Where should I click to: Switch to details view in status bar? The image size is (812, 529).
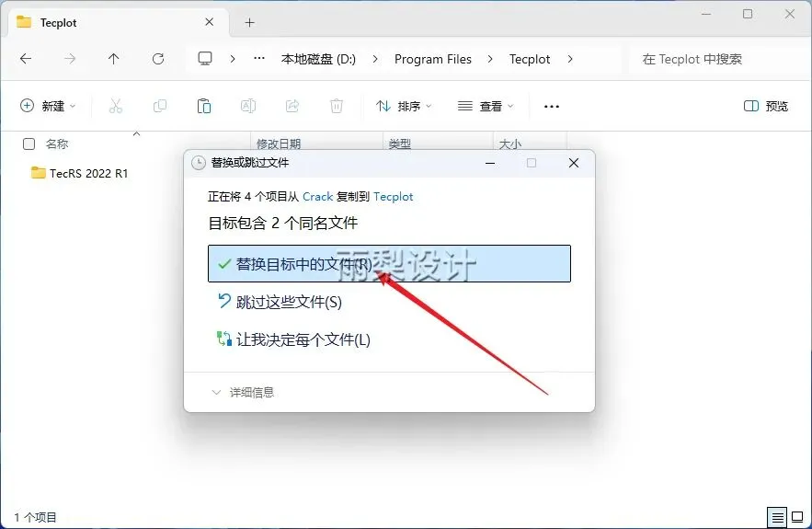[x=777, y=516]
